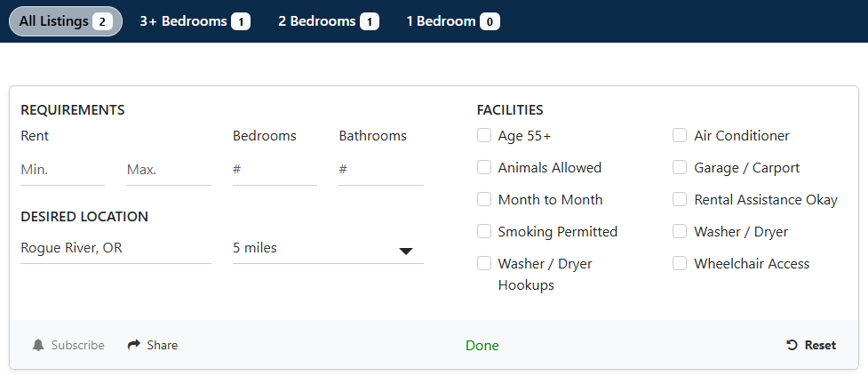Click the Min. rent input field

62,170
